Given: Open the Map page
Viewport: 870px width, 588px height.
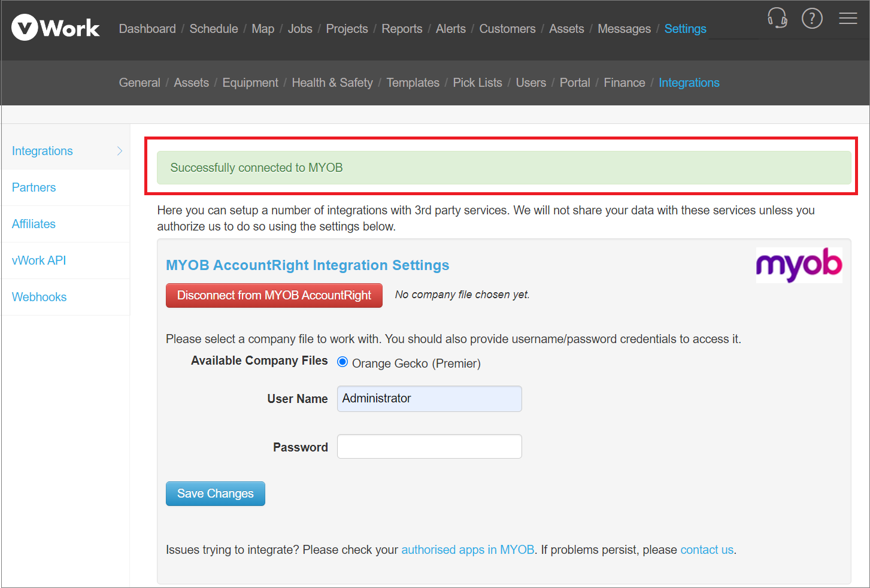Looking at the screenshot, I should pyautogui.click(x=263, y=29).
